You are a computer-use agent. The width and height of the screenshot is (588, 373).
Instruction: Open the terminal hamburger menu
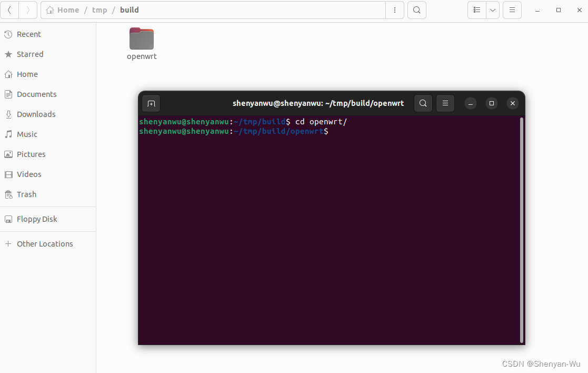[445, 103]
